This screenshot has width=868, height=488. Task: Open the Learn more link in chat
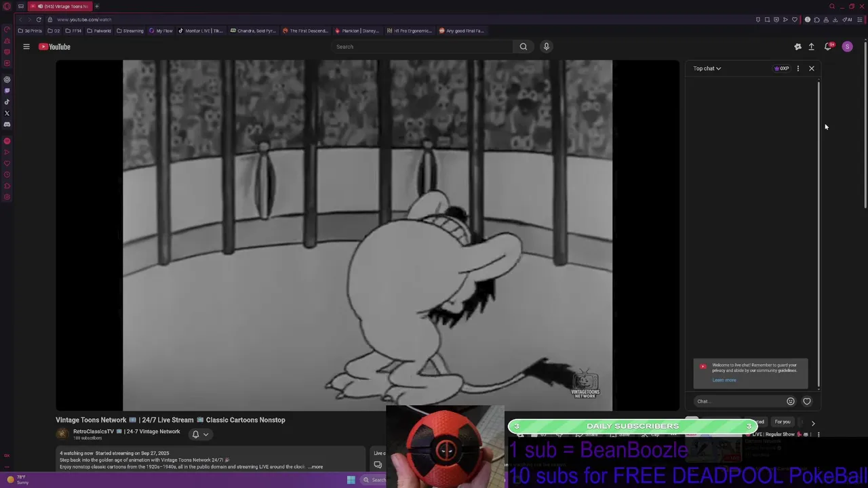pyautogui.click(x=724, y=380)
